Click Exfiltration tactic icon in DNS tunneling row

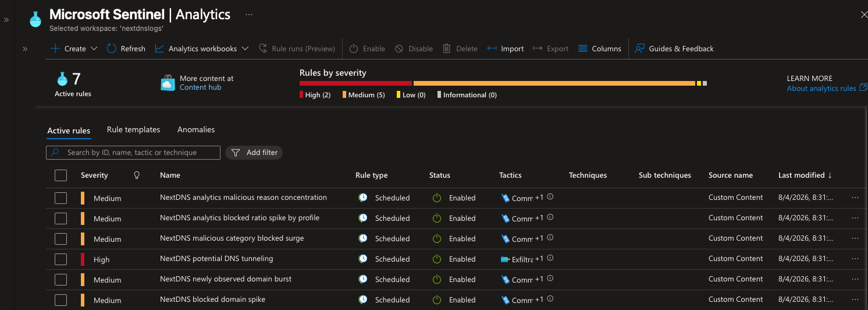[x=505, y=259]
